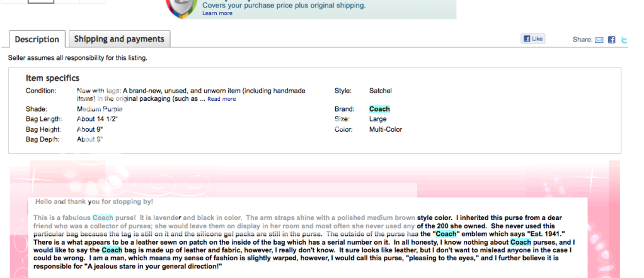
Task: Click the Satchel style value
Action: point(381,91)
